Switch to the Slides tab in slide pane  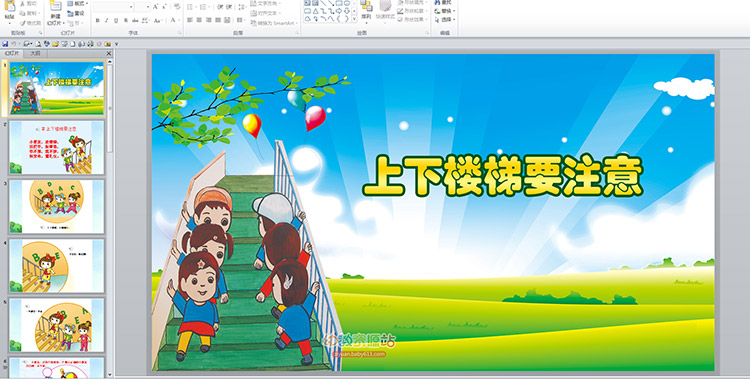tap(12, 54)
